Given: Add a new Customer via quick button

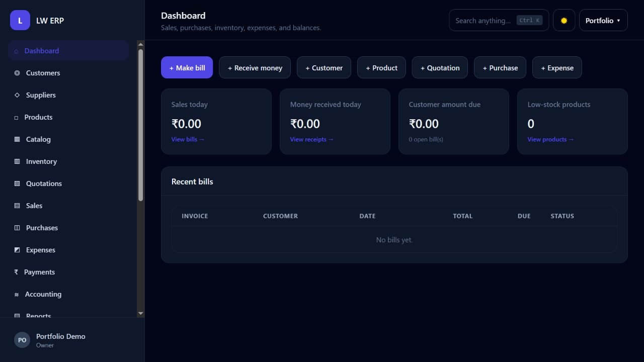Looking at the screenshot, I should tap(324, 67).
